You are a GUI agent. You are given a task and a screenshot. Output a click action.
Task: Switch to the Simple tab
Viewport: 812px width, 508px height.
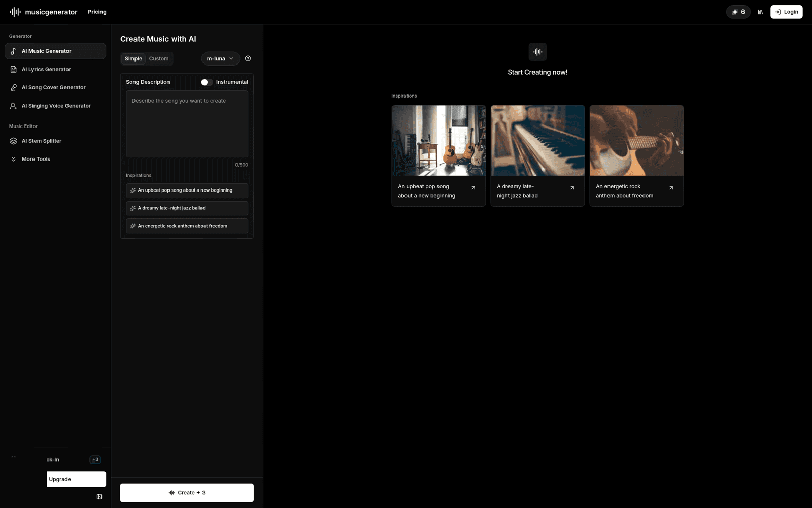pos(133,59)
